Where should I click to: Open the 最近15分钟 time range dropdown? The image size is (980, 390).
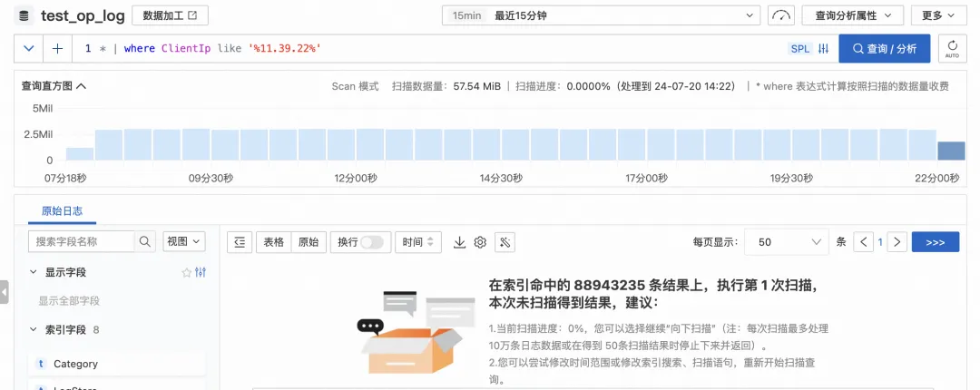(x=601, y=15)
